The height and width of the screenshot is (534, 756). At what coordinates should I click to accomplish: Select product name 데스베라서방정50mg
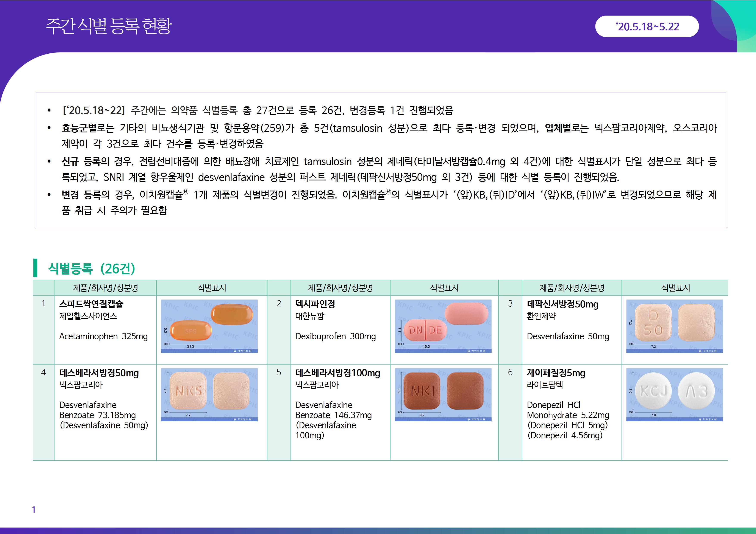(x=99, y=373)
